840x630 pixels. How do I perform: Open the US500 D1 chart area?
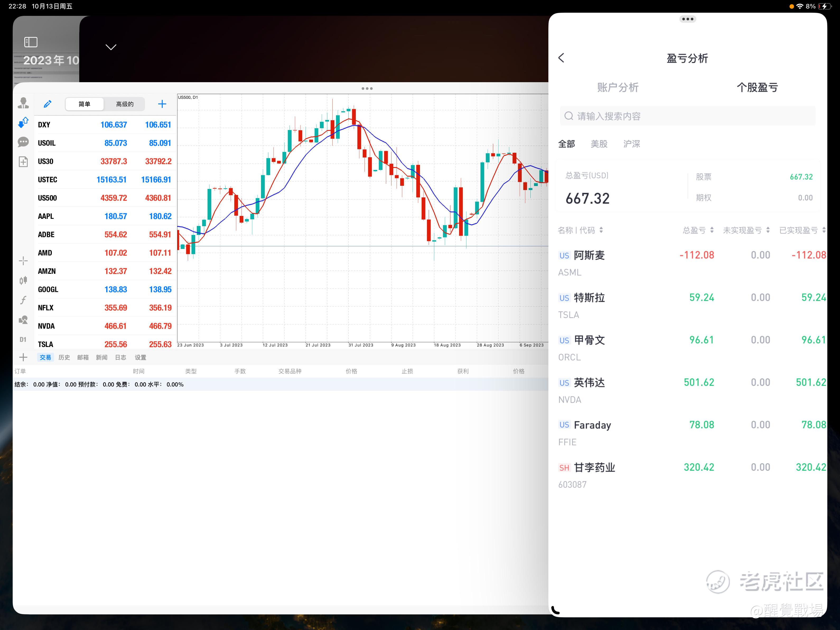coord(363,218)
